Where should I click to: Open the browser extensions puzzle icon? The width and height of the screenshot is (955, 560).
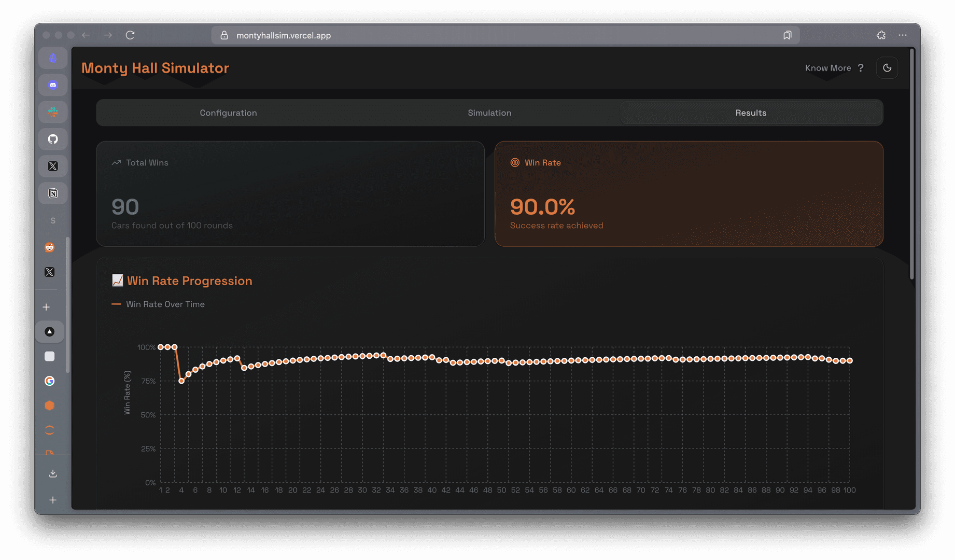click(881, 35)
